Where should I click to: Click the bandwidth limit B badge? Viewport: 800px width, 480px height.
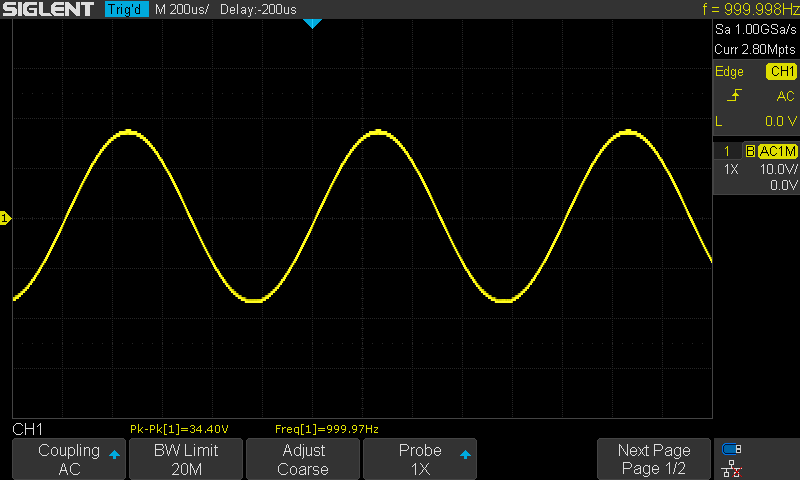[x=750, y=151]
